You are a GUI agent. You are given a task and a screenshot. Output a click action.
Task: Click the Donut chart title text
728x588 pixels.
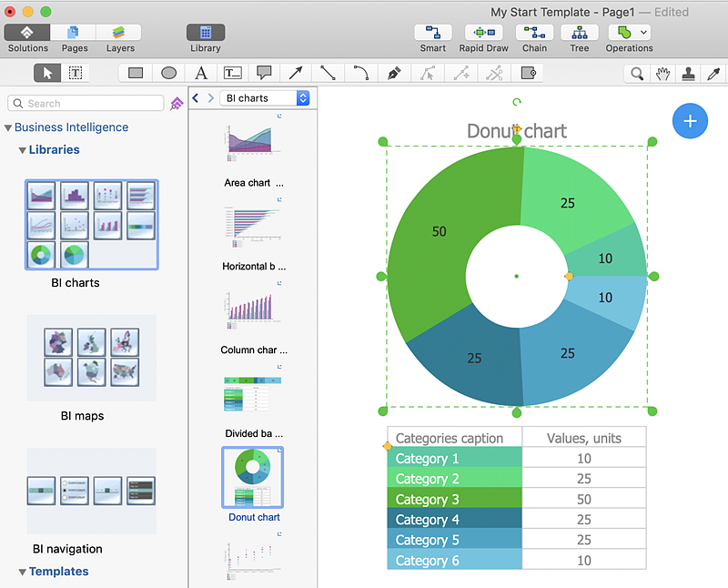coord(517,131)
